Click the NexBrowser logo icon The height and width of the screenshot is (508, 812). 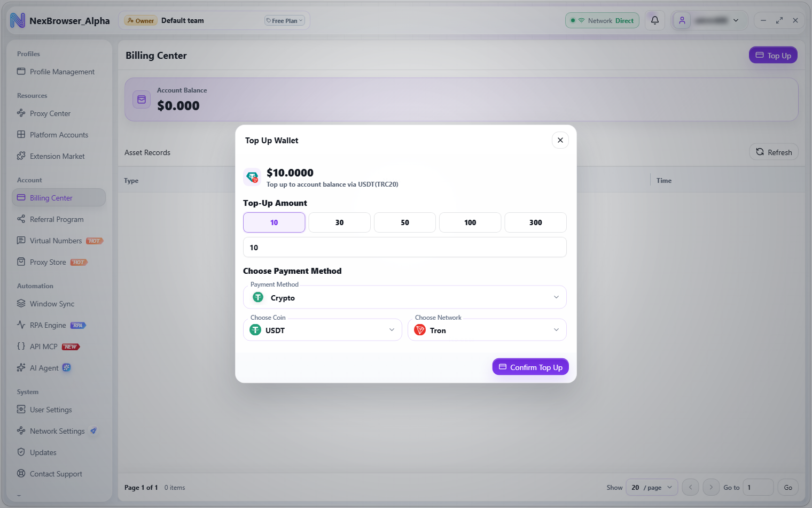pos(18,20)
